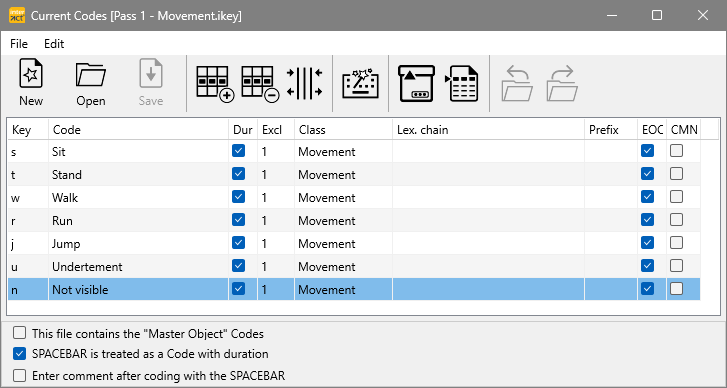The height and width of the screenshot is (388, 727).
Task: Toggle Dur checkbox in Stand row
Action: click(238, 174)
